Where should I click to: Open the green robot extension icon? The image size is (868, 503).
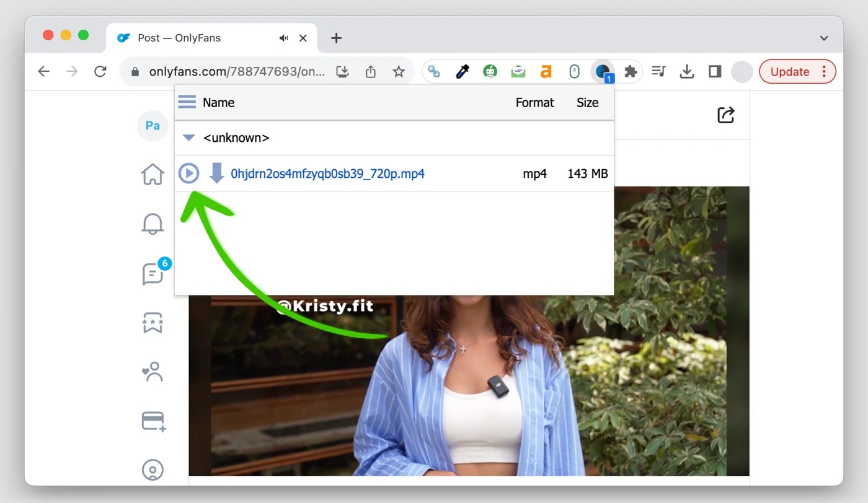pyautogui.click(x=490, y=71)
